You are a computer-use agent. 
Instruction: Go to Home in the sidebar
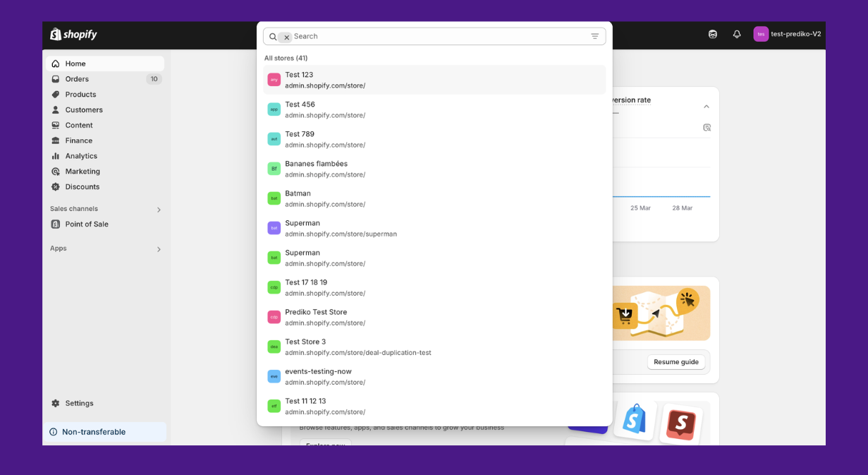coord(105,64)
